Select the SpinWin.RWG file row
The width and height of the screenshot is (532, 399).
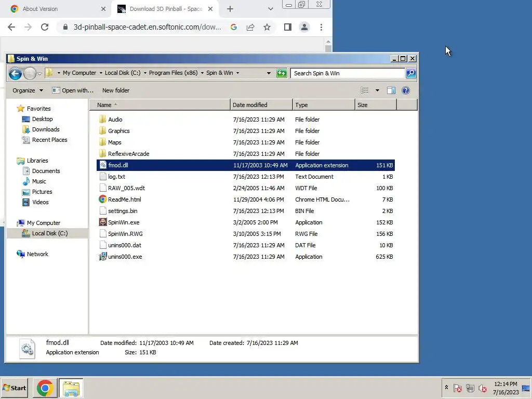point(246,234)
